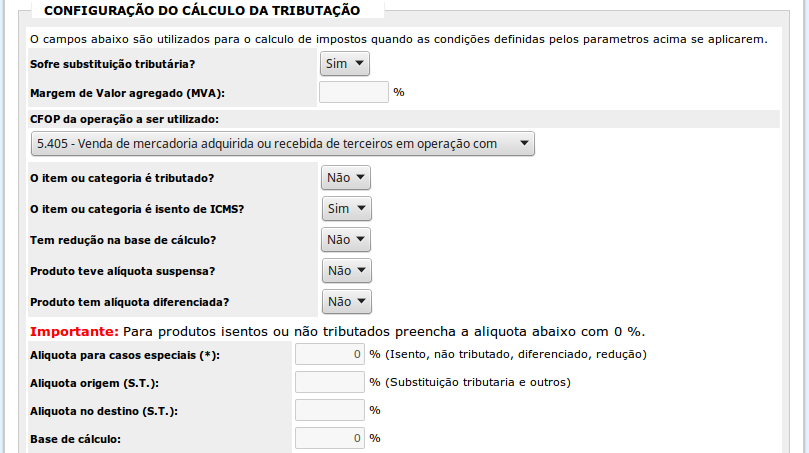Focus the 'Aliquota para casos especiais' field
809x453 pixels.
330,354
